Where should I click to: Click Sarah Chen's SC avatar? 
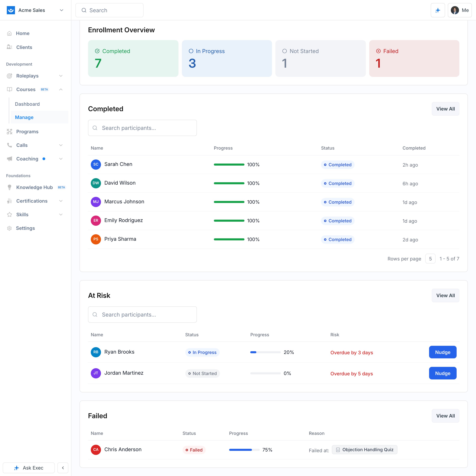[x=96, y=164]
